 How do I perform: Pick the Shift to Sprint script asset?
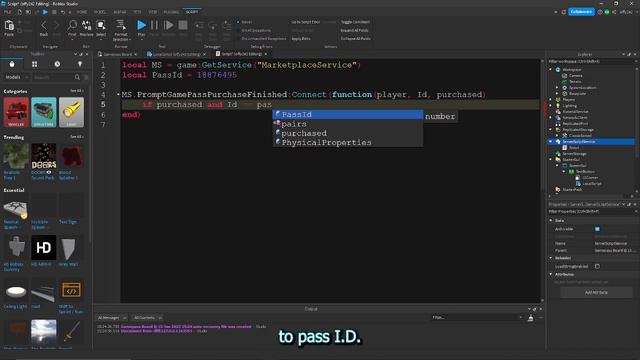(x=71, y=290)
